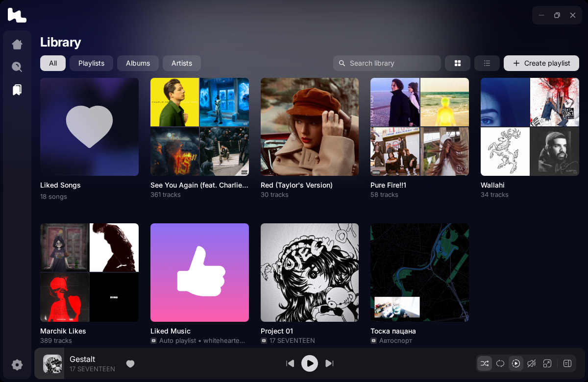The image size is (588, 382).
Task: Select the All filter tab
Action: click(53, 63)
